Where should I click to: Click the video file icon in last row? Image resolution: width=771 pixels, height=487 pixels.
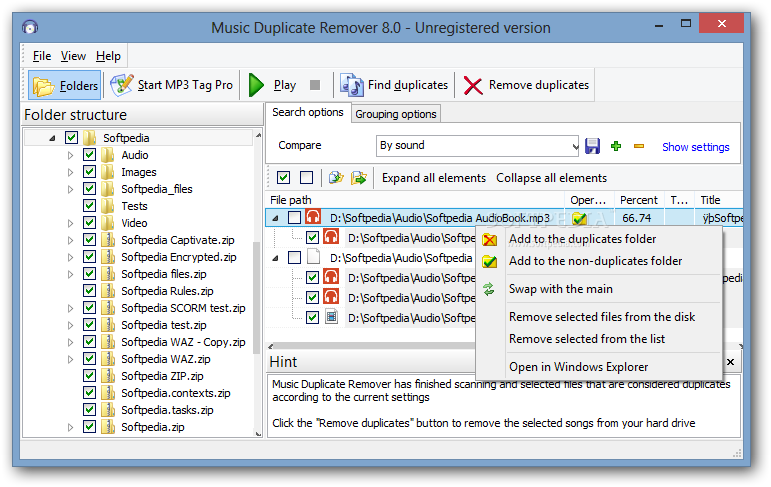click(x=331, y=317)
